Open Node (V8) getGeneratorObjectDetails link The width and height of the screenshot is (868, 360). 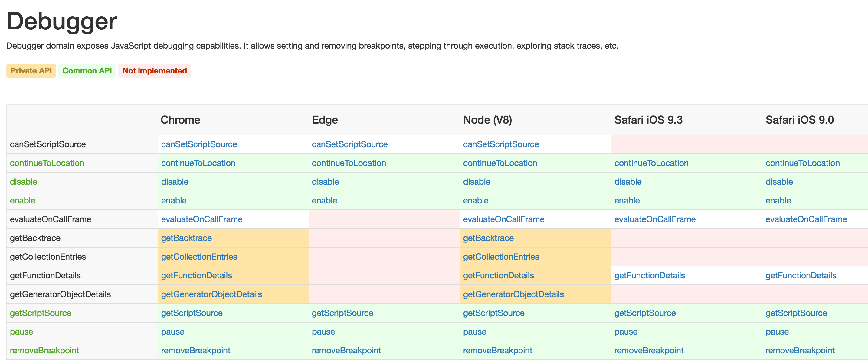[513, 294]
